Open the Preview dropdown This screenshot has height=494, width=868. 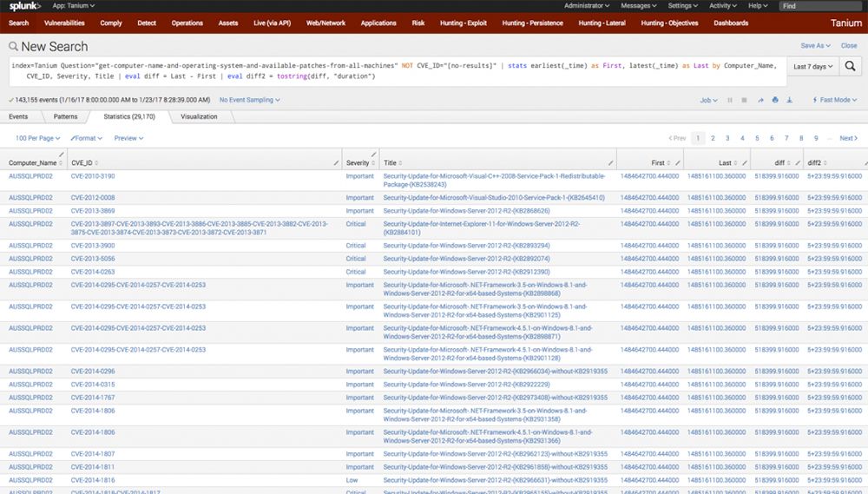pyautogui.click(x=129, y=138)
